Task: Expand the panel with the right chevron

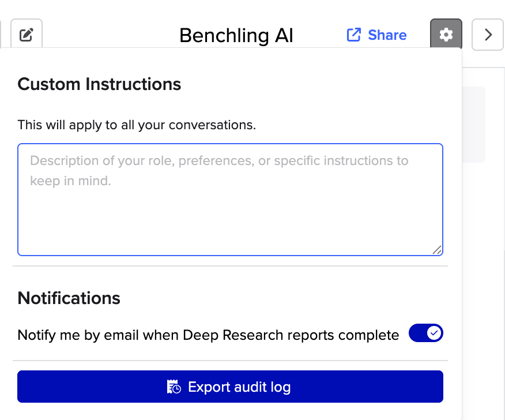Action: click(x=488, y=35)
